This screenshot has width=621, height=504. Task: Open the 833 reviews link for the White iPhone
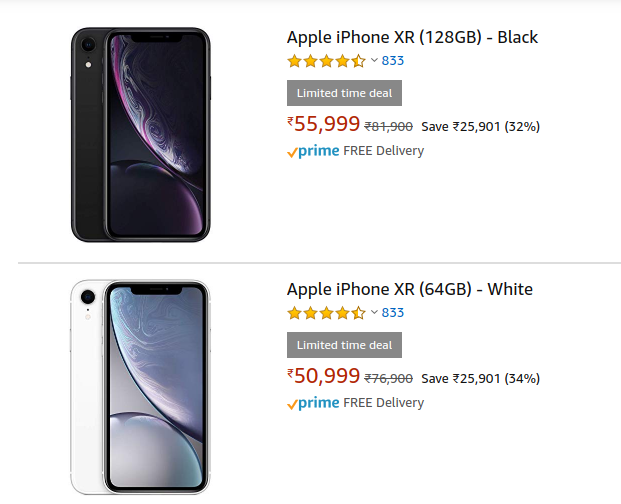(x=393, y=313)
